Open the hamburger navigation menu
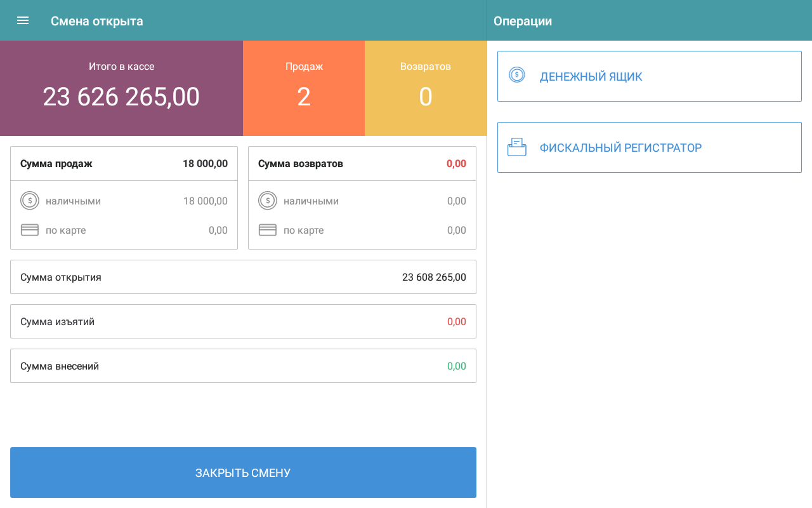Screen dimensions: 812x508 click(x=23, y=20)
